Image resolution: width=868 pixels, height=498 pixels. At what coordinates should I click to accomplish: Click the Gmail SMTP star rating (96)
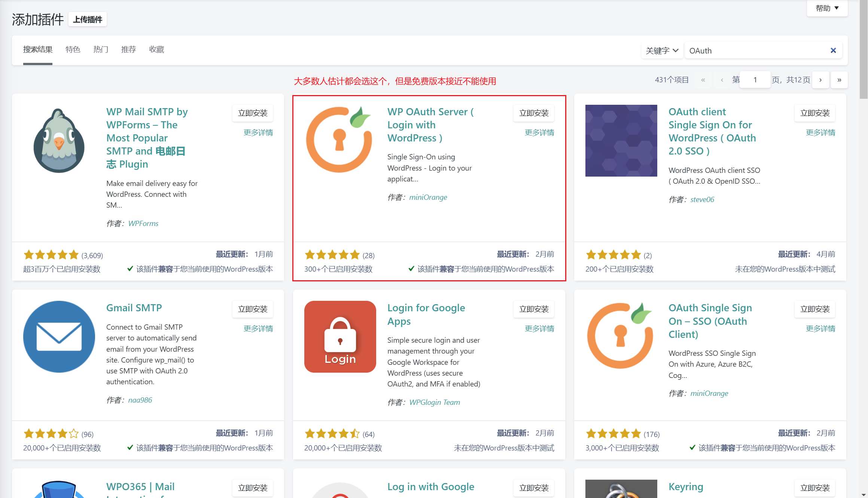click(51, 434)
